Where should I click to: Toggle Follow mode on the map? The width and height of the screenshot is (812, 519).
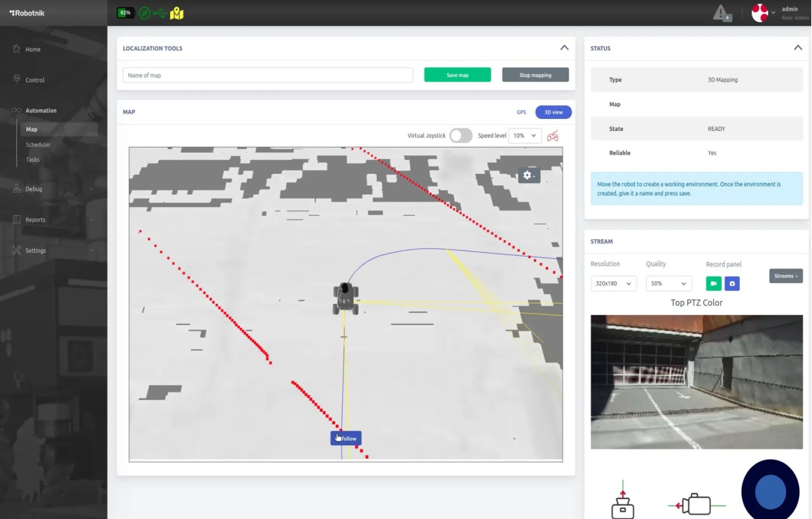point(345,438)
